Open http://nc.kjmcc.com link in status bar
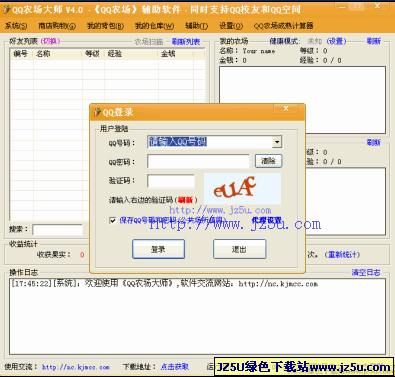 pyautogui.click(x=76, y=367)
